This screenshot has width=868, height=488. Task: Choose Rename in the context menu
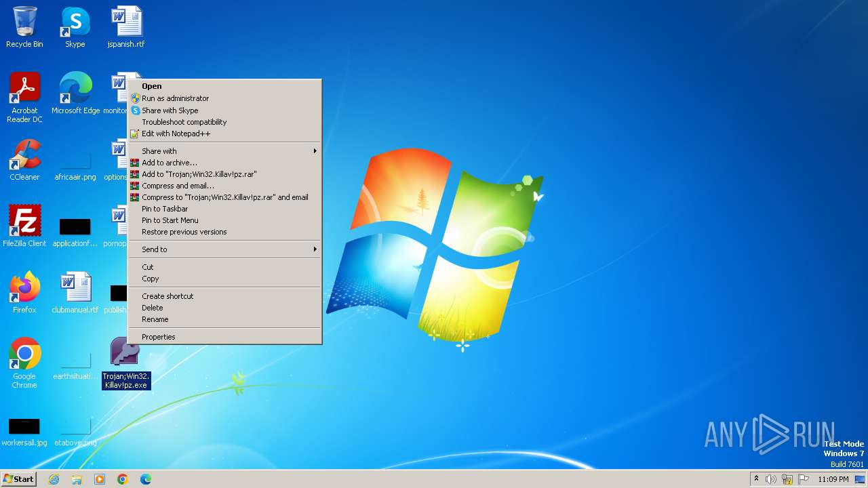click(x=224, y=319)
